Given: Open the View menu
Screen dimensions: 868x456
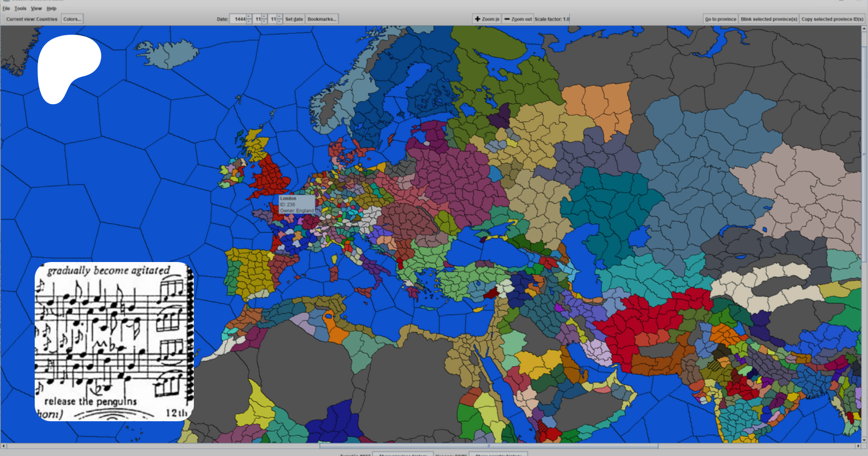Looking at the screenshot, I should coord(36,8).
